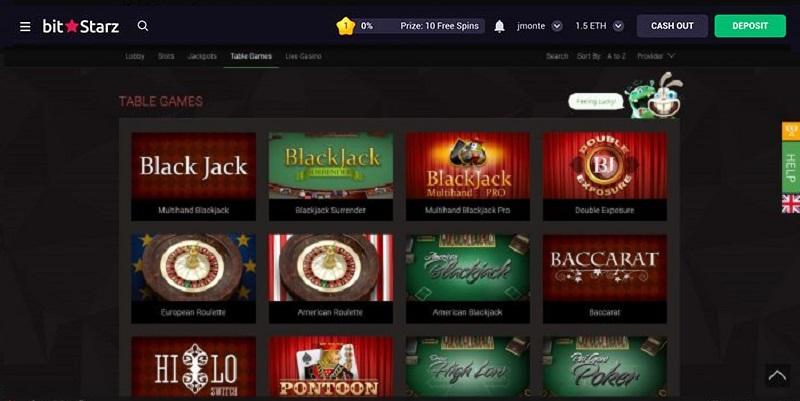Viewport: 800px width, 401px height.
Task: Select the A to Z sort option
Action: point(616,56)
